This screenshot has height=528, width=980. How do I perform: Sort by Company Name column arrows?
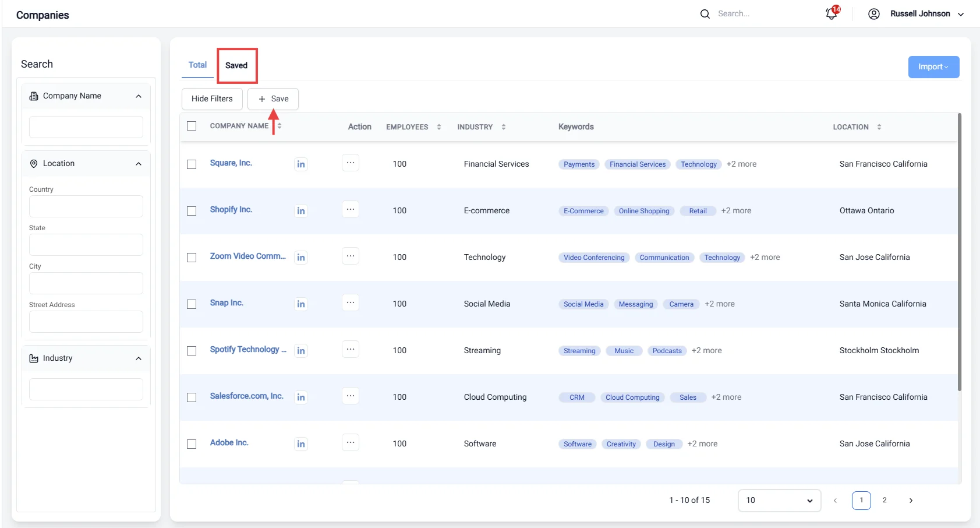pyautogui.click(x=280, y=126)
